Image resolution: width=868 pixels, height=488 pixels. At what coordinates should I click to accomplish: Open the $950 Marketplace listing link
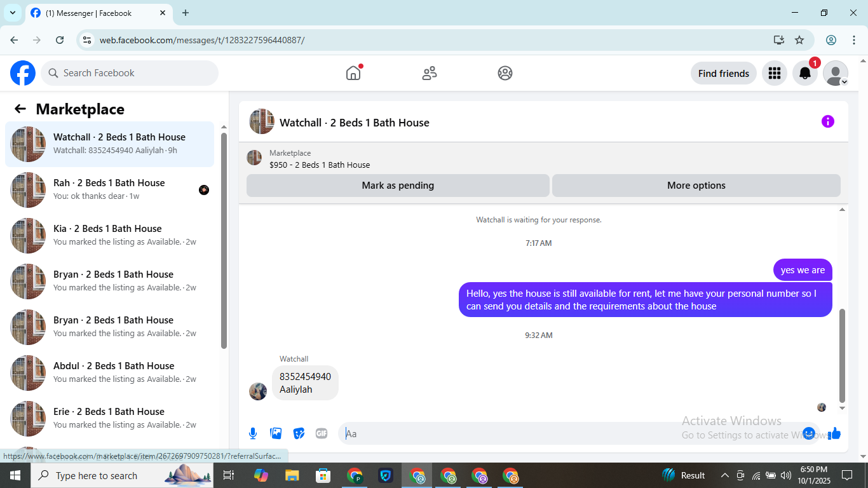pos(320,165)
